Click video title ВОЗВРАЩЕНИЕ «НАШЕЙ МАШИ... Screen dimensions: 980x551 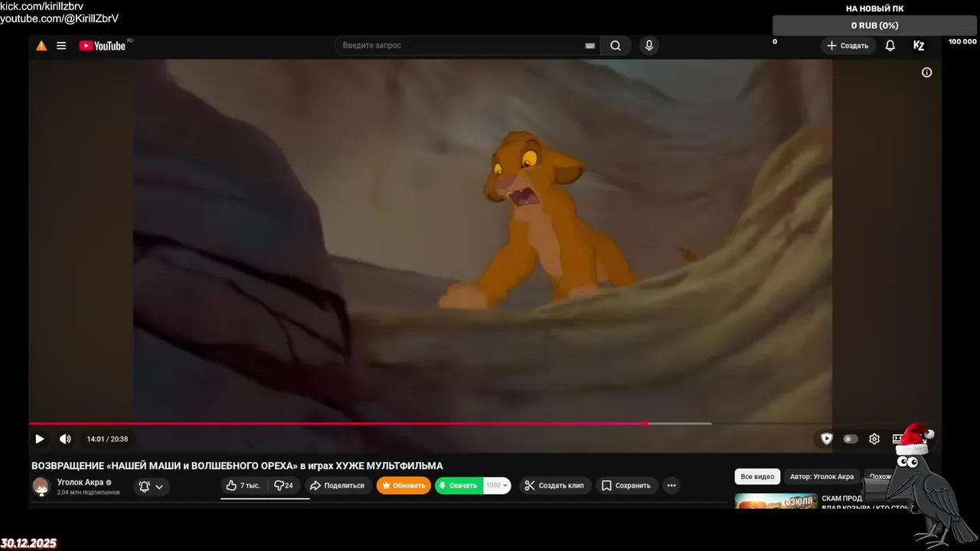[x=237, y=466]
